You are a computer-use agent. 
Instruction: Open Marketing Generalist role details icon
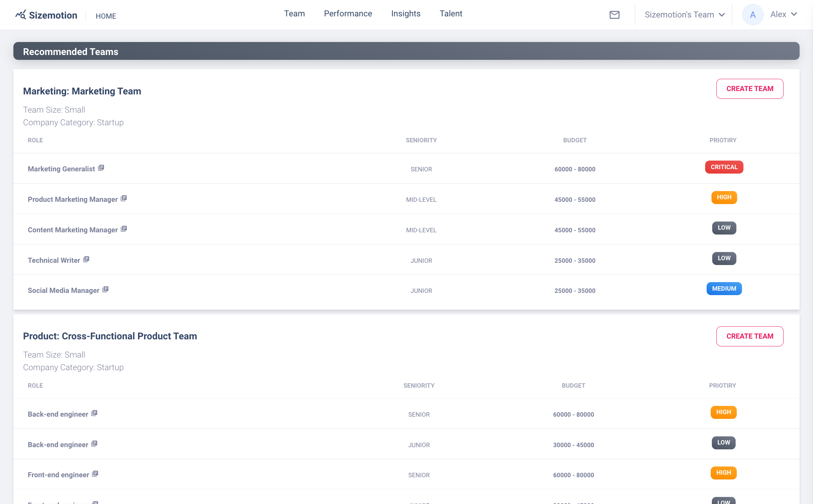[x=101, y=168]
